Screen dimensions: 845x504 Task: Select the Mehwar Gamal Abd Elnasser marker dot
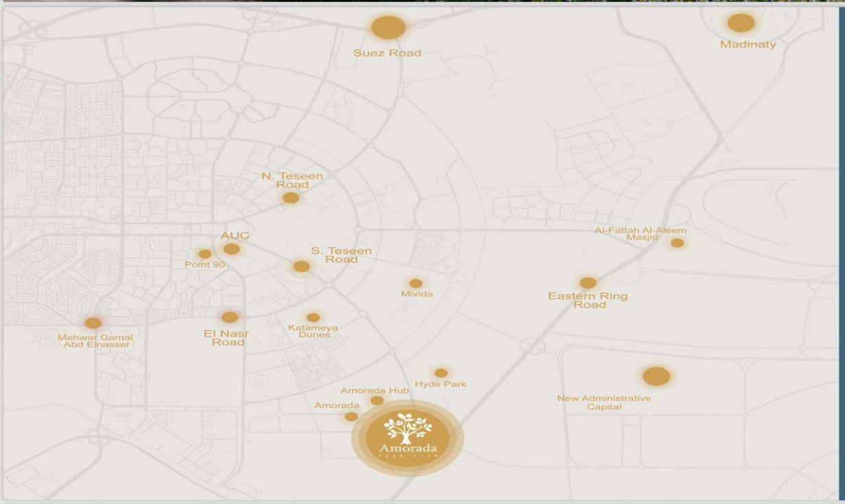pyautogui.click(x=93, y=323)
